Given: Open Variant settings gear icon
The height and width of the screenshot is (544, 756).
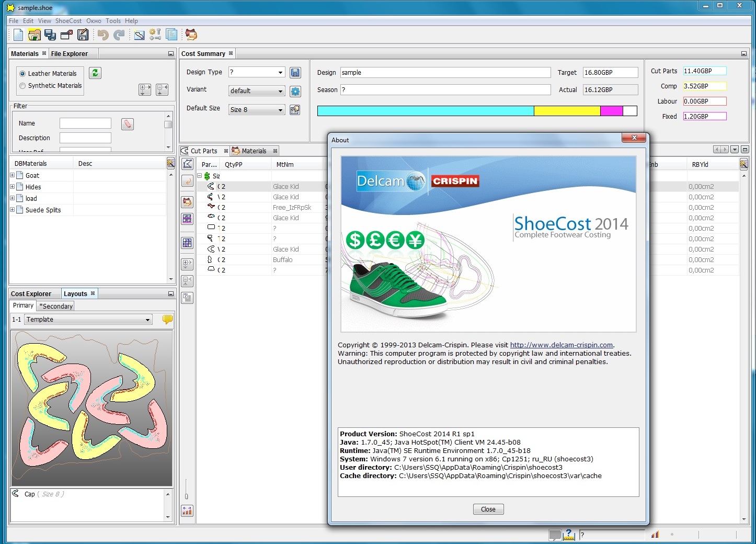Looking at the screenshot, I should (x=295, y=91).
